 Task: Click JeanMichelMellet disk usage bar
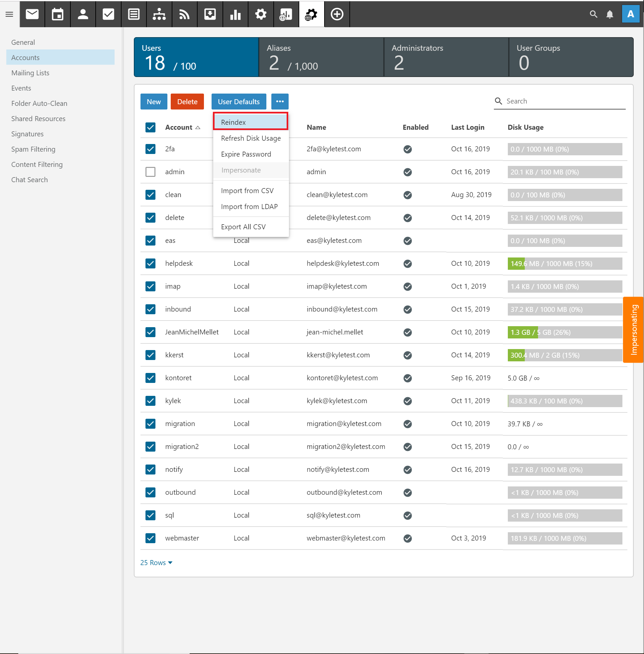[x=564, y=332]
